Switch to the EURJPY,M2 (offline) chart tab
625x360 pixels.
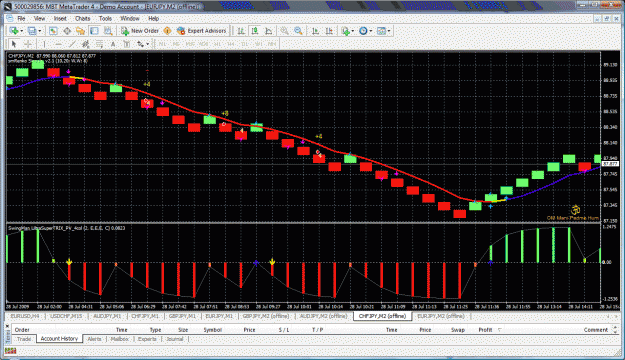click(x=441, y=316)
